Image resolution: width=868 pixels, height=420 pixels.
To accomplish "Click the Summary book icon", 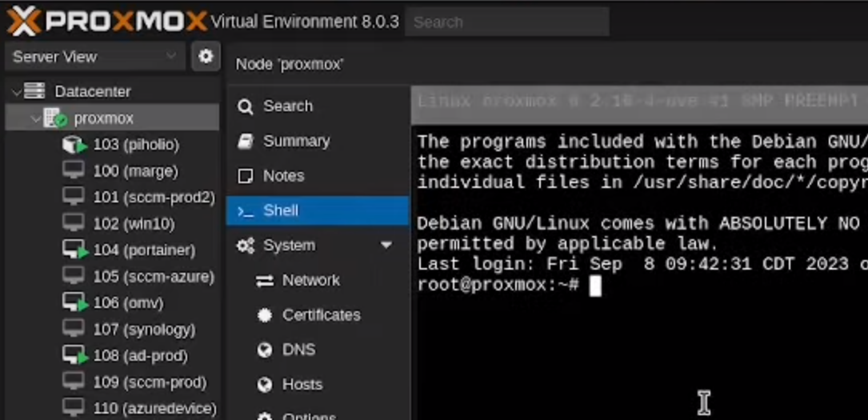I will tap(246, 141).
